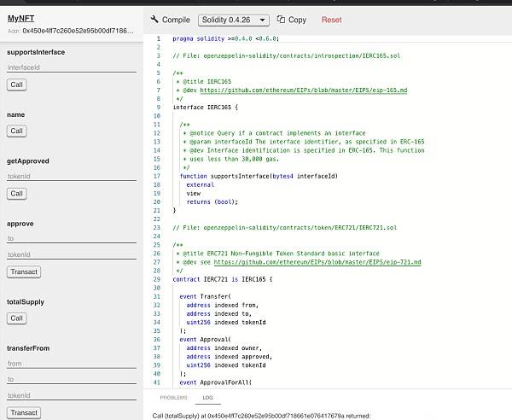Click the Compile wrench icon
The width and height of the screenshot is (512, 420).
[154, 20]
